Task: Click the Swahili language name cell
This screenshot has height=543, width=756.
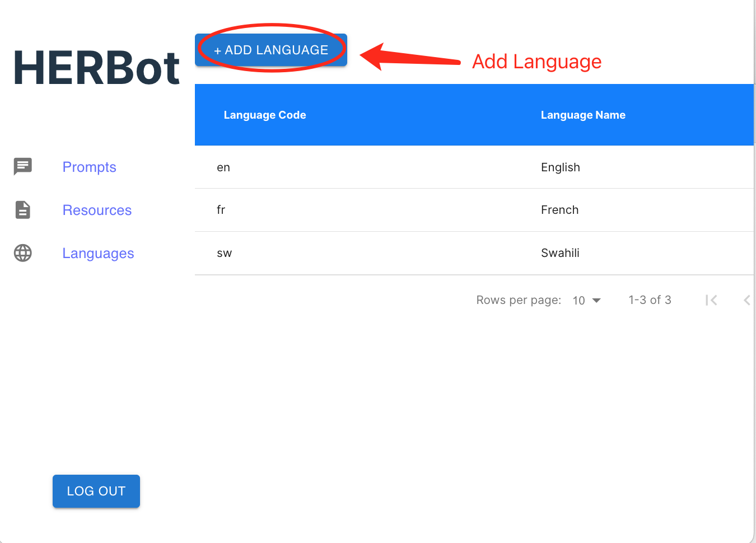Action: click(560, 253)
